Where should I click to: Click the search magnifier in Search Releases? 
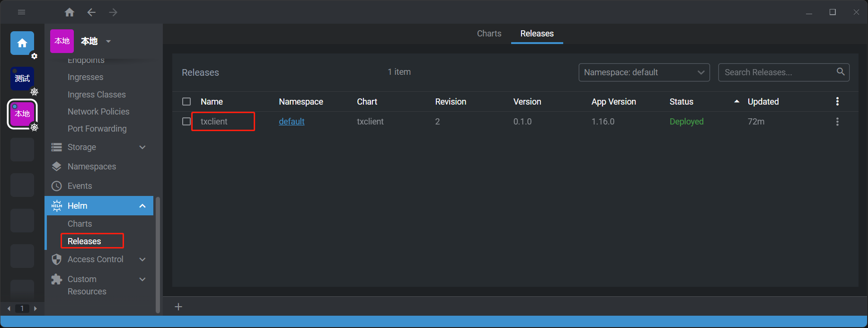pos(841,72)
